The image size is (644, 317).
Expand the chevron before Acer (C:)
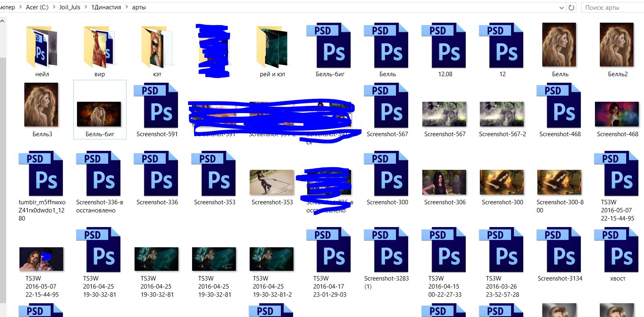[21, 7]
